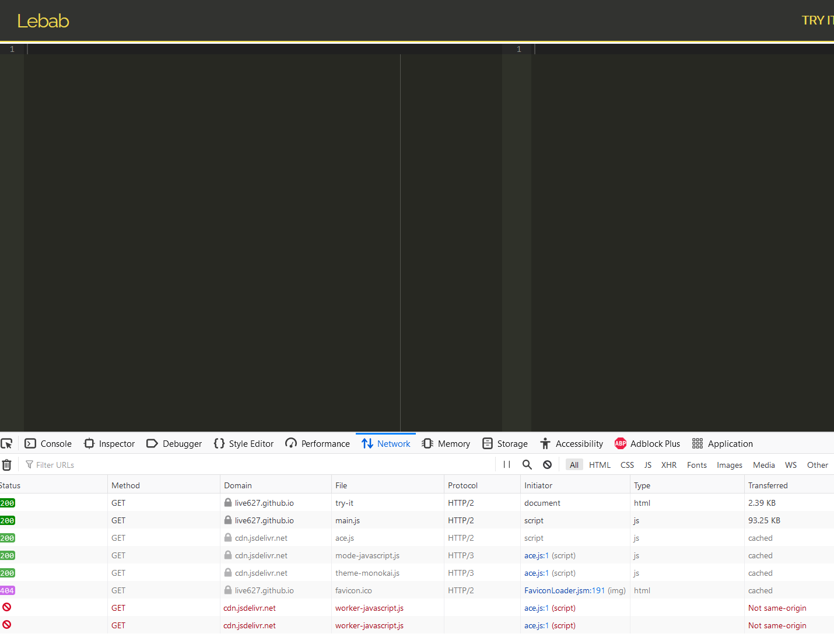This screenshot has height=644, width=834.
Task: Select the All filter
Action: 574,465
